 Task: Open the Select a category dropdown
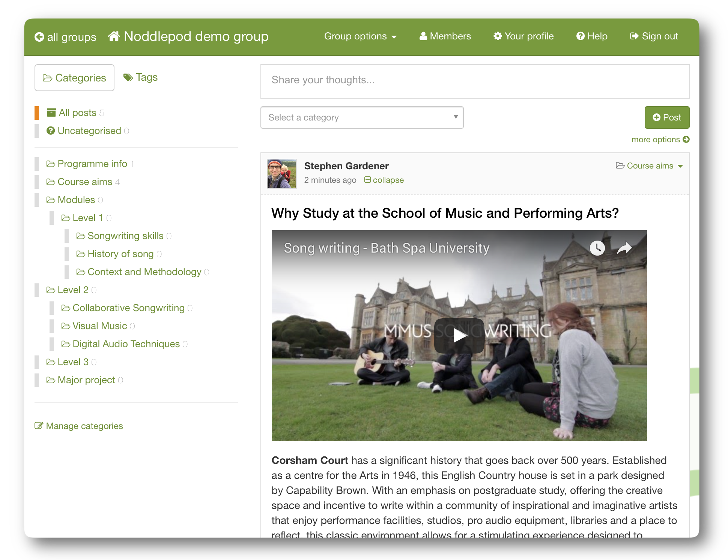[362, 117]
